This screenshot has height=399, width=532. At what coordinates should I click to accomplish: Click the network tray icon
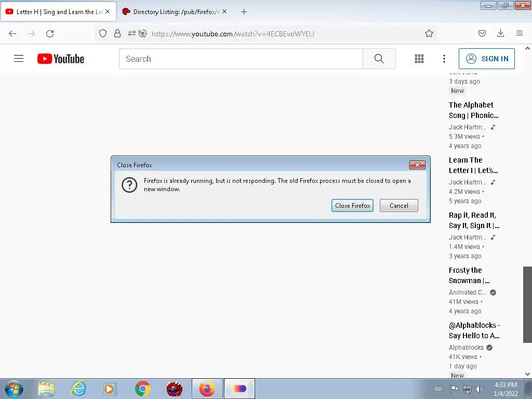467,389
